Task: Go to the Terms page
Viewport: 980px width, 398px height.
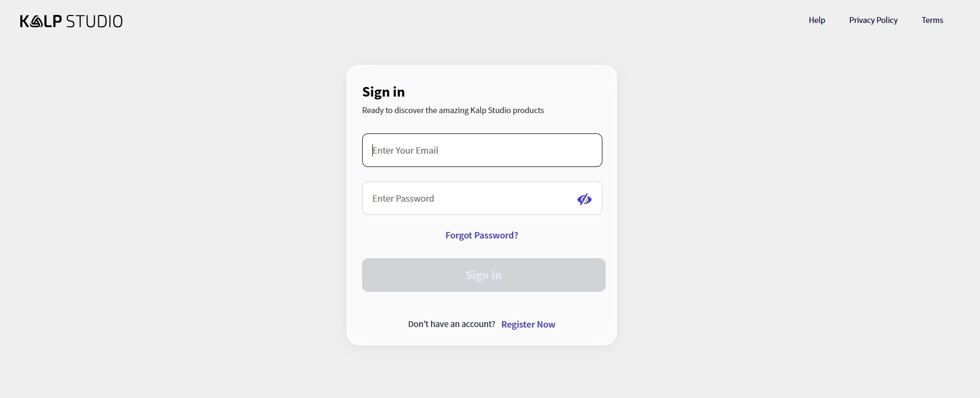Action: pyautogui.click(x=932, y=20)
